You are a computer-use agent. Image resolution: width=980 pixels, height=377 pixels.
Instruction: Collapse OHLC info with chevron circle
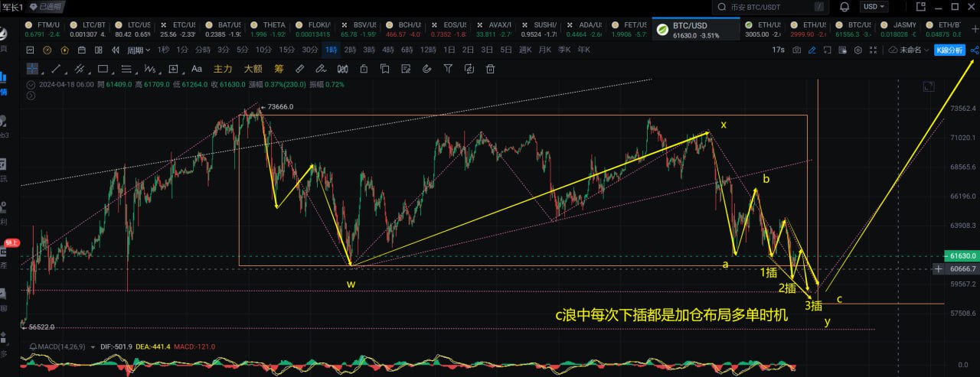pos(30,84)
